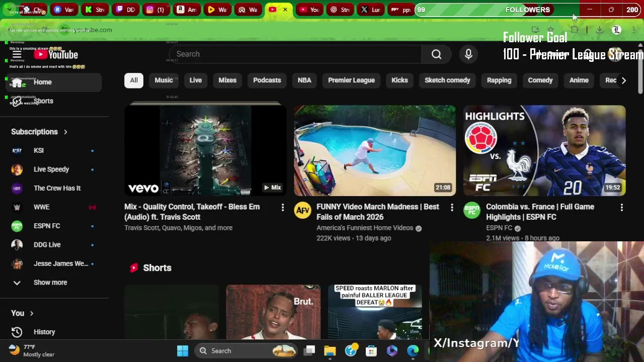Open Live Speedy channel avatar
The width and height of the screenshot is (644, 362).
tap(17, 169)
